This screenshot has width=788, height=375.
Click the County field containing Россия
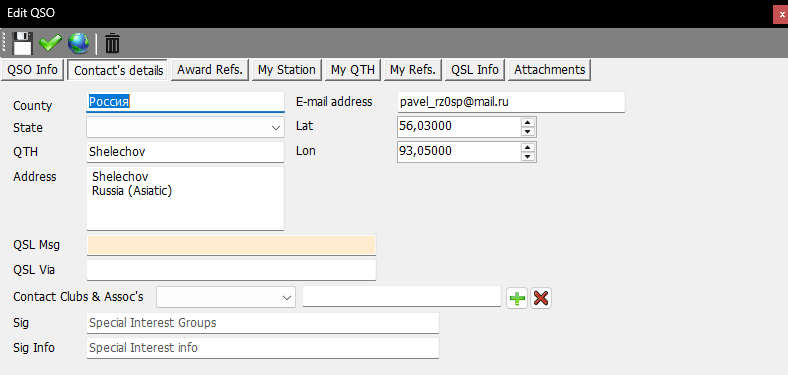pos(185,102)
